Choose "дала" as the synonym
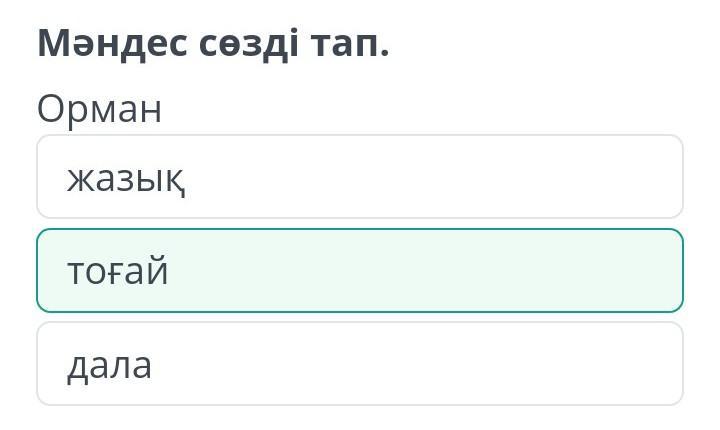Image resolution: width=720 pixels, height=430 pixels. click(360, 364)
